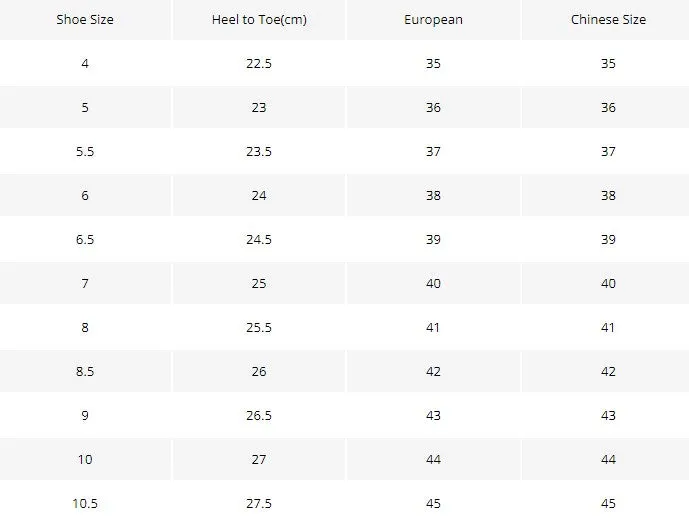Screen dimensions: 689x524
Task: Click the 26.5 heel to toe cell
Action: click(259, 415)
